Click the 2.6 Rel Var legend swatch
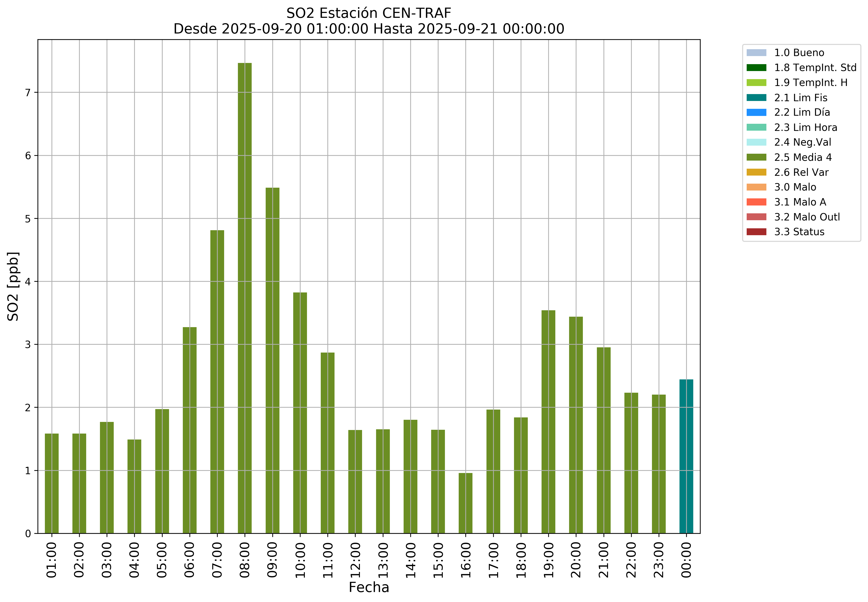The image size is (868, 602). tap(756, 172)
